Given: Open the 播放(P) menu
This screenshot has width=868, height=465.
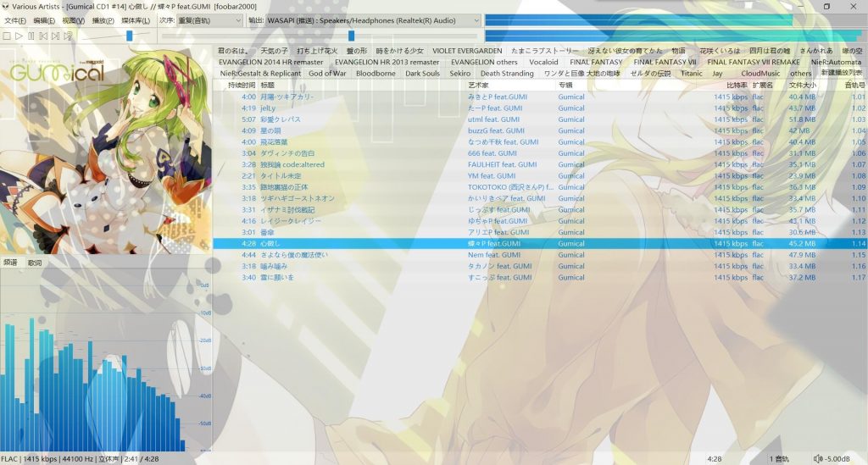Looking at the screenshot, I should [103, 20].
